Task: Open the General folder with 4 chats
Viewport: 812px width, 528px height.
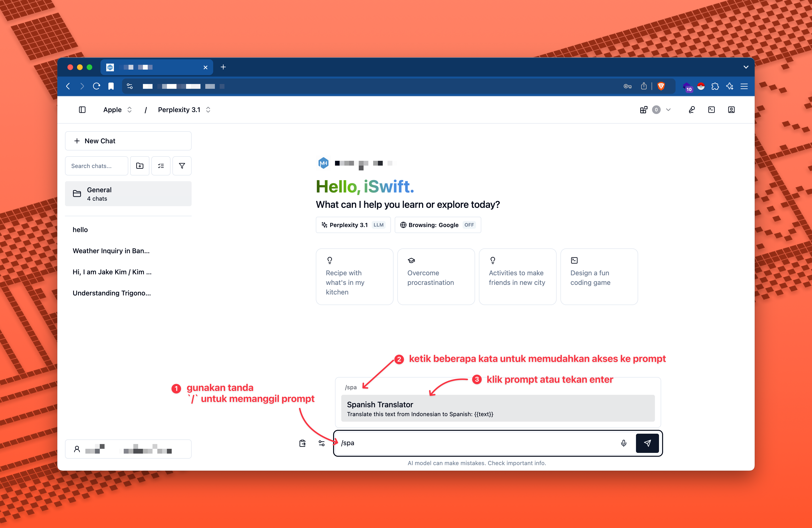Action: pos(128,194)
